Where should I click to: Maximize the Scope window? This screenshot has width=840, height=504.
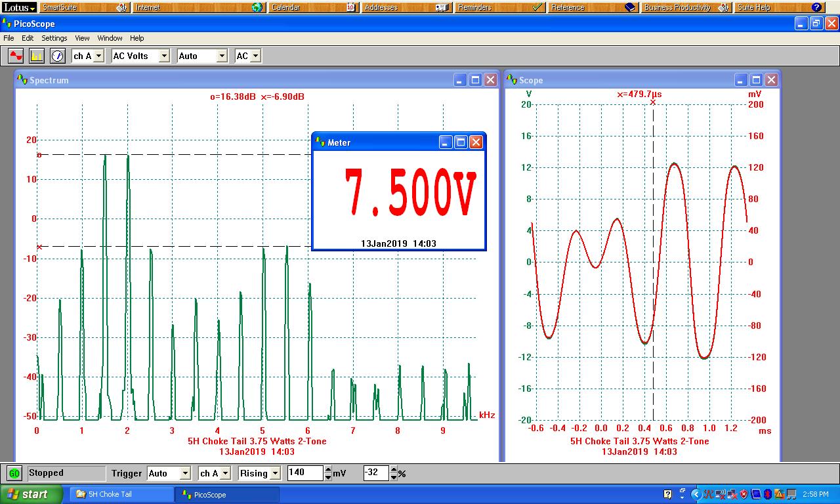pyautogui.click(x=756, y=80)
